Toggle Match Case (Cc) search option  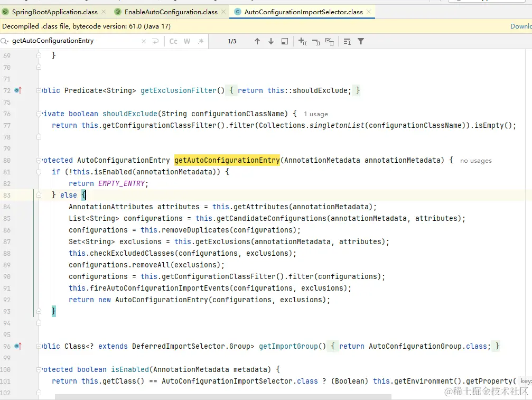coord(173,41)
